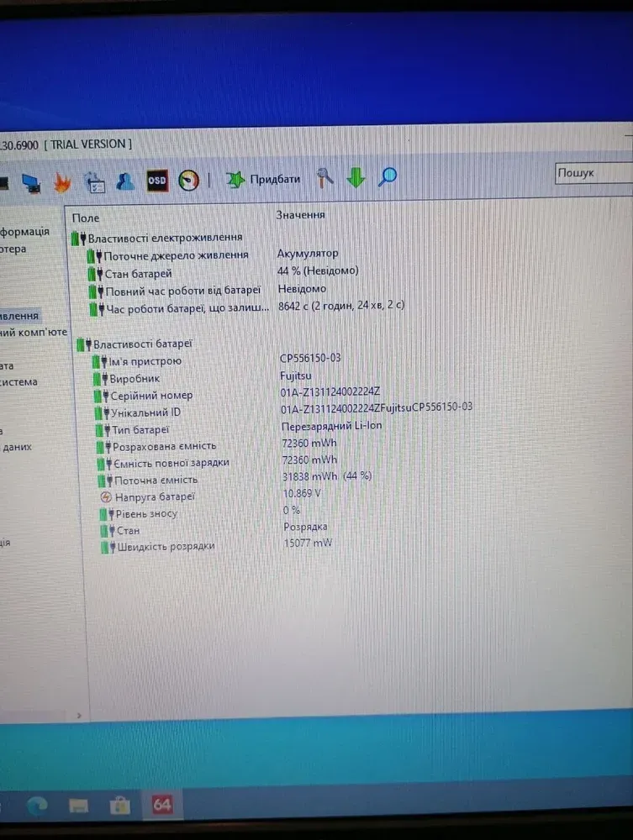
Task: Open File Explorer from the taskbar
Action: coord(79,806)
